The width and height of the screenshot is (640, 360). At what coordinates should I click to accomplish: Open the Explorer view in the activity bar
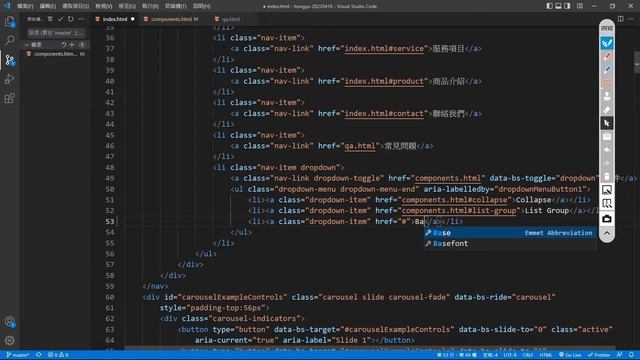click(x=9, y=21)
